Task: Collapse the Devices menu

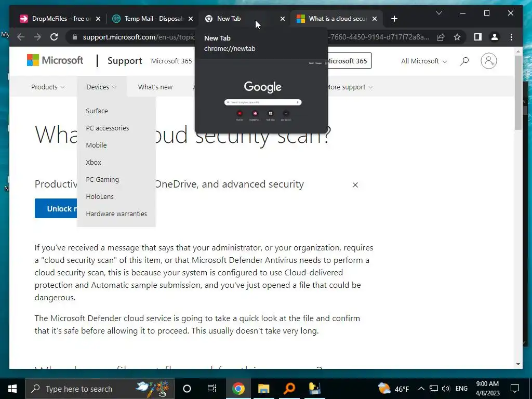Action: [101, 87]
